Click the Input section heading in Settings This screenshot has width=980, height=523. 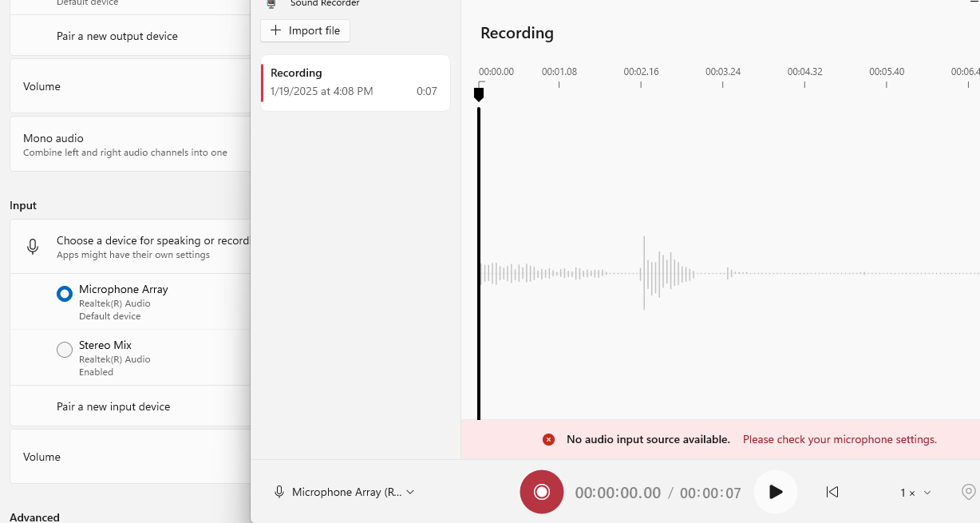point(23,205)
